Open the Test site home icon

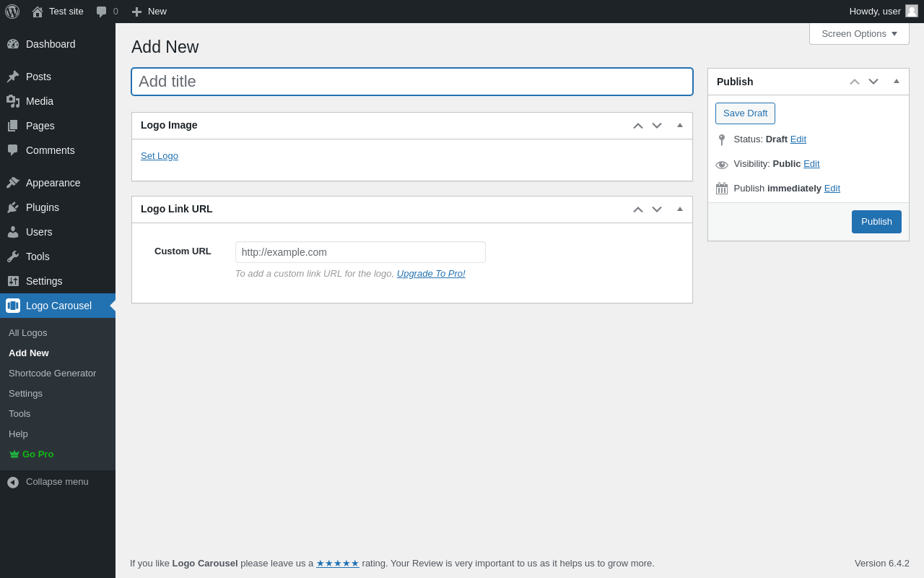pos(38,12)
